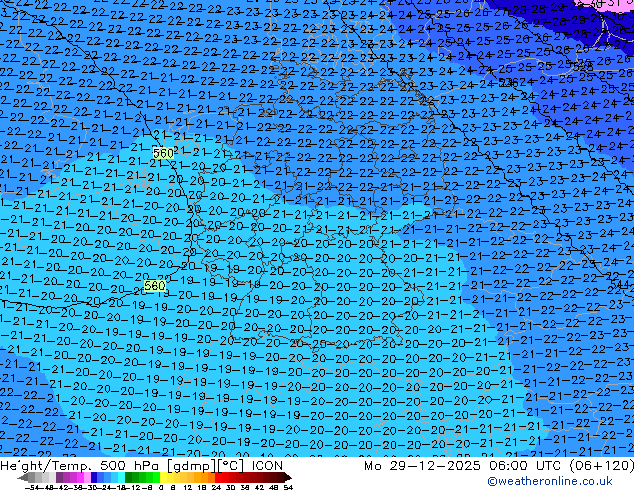Select the dark purple legend swatch
634x490 pixels.
(x=60, y=477)
